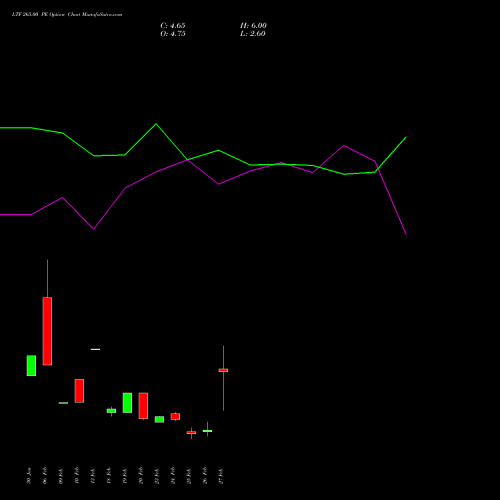Select the 27 Feb date label
The image size is (500, 500).
tap(221, 476)
